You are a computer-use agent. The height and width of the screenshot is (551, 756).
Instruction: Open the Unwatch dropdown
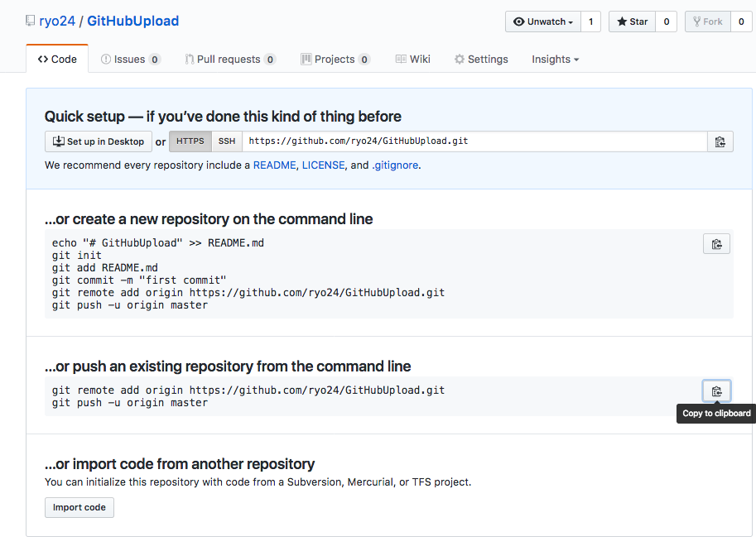click(x=542, y=22)
